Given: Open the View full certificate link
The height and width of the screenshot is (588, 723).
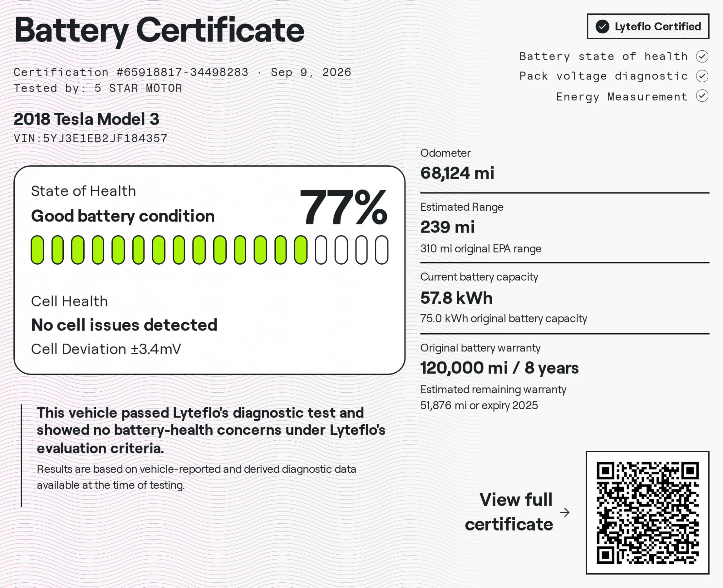Looking at the screenshot, I should click(x=509, y=512).
